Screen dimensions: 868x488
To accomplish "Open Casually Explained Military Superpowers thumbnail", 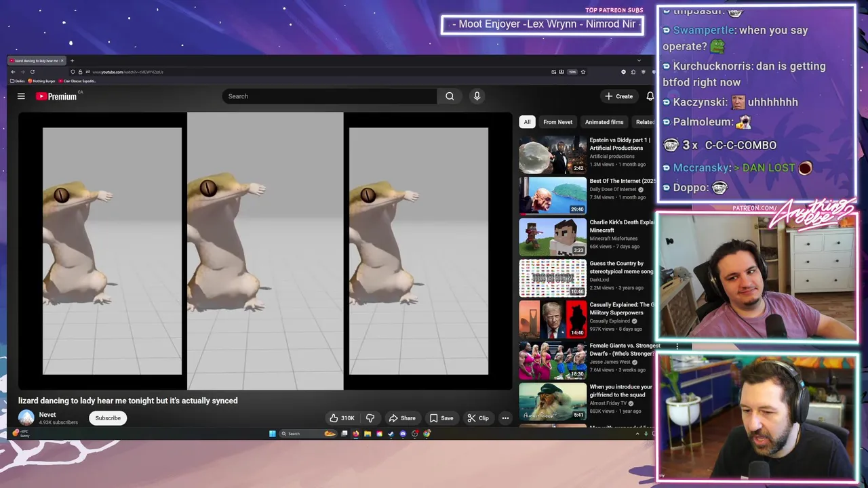I will point(553,319).
